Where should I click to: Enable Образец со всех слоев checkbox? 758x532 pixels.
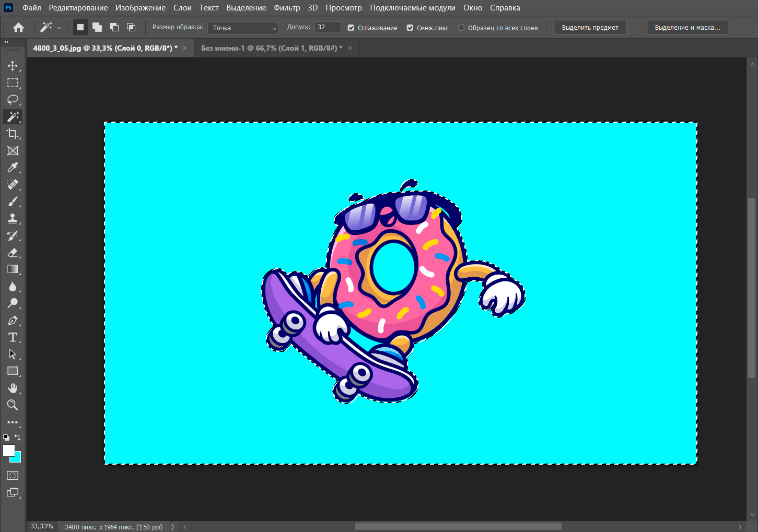[x=461, y=28]
